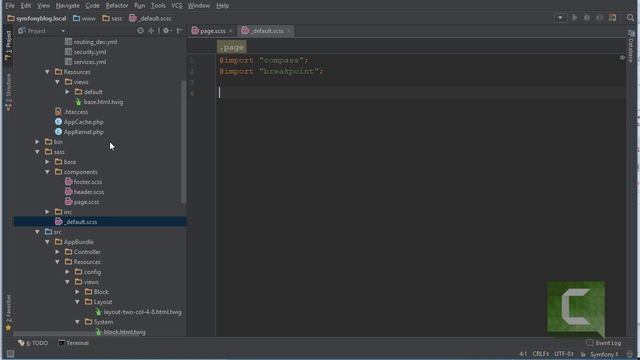Screen dimensions: 640x360
Task: Open the Edit menu
Action: (26, 6)
